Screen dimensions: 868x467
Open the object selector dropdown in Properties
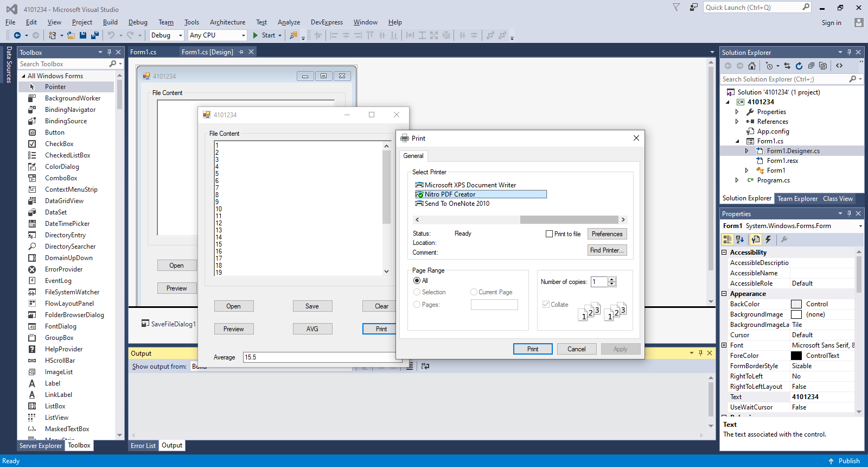pyautogui.click(x=860, y=226)
